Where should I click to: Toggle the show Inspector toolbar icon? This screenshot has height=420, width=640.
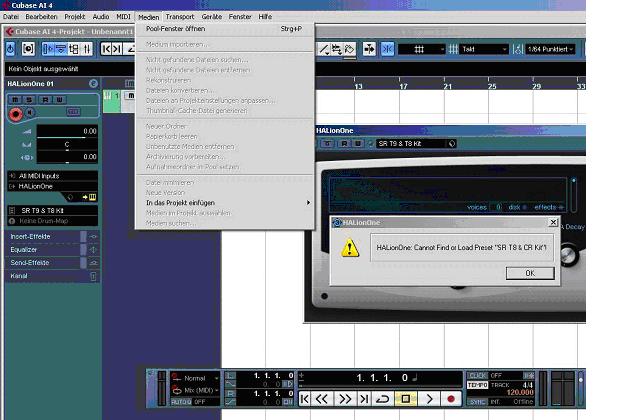(x=48, y=49)
